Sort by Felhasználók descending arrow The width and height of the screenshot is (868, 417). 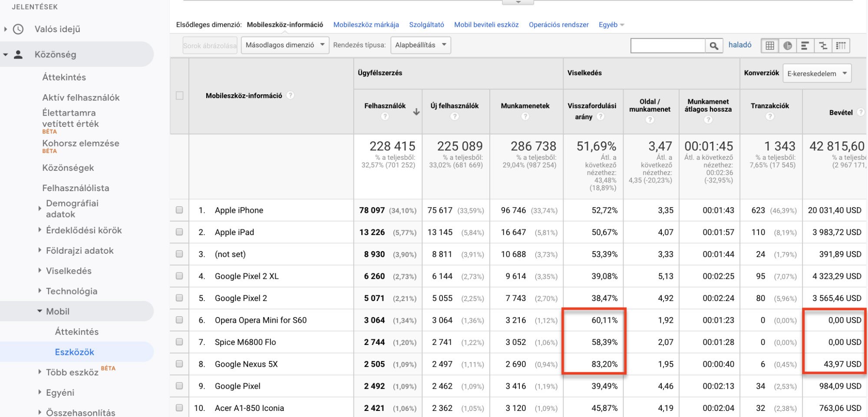tap(416, 112)
